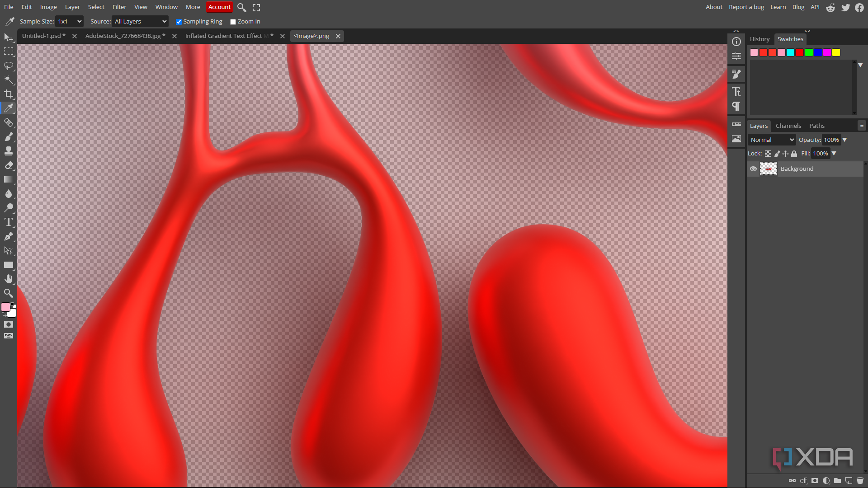Click the red Account button
The width and height of the screenshot is (868, 488).
pyautogui.click(x=219, y=7)
